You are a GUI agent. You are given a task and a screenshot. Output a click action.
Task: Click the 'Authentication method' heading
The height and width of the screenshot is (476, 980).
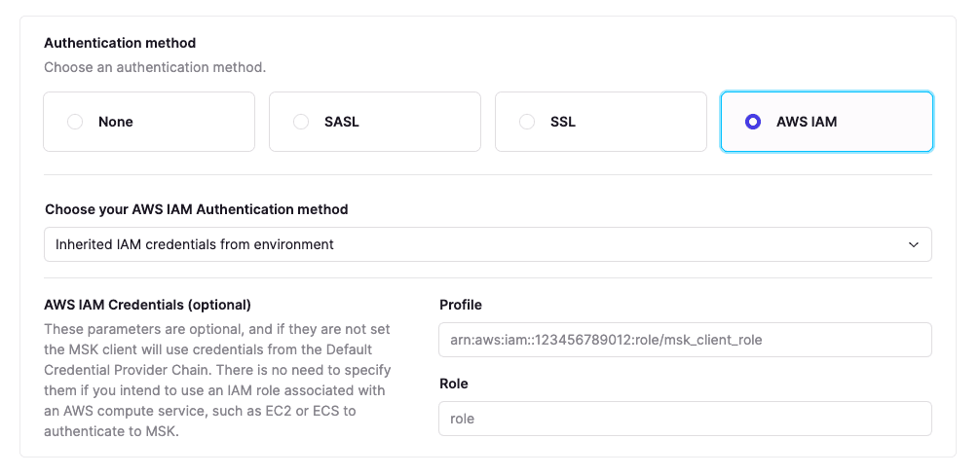(x=120, y=43)
